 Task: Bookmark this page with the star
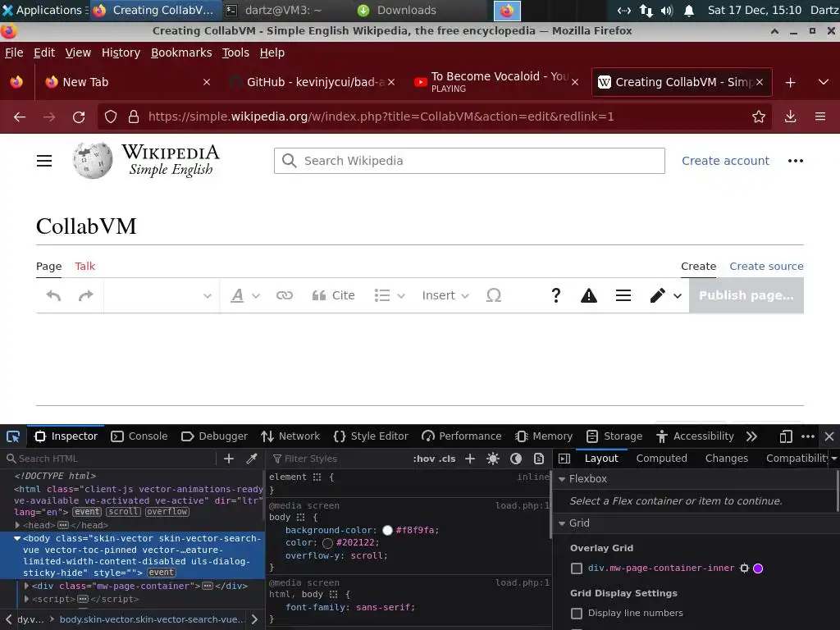[x=758, y=116]
